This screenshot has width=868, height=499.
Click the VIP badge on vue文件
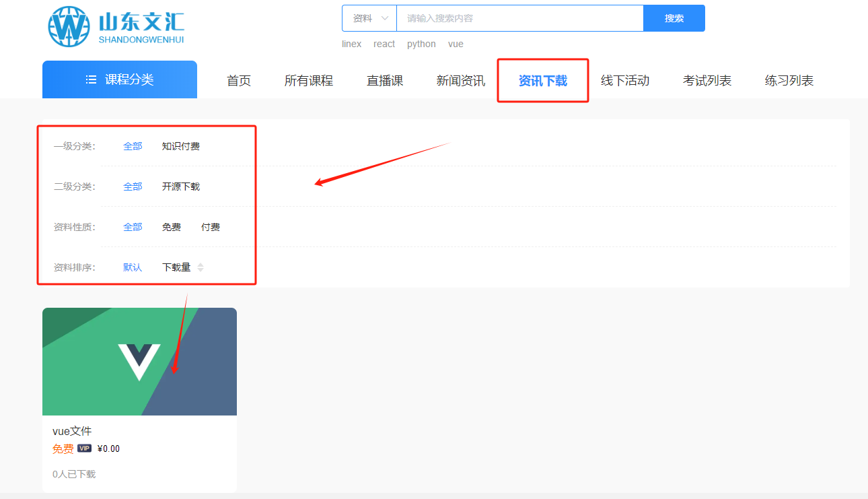click(84, 448)
